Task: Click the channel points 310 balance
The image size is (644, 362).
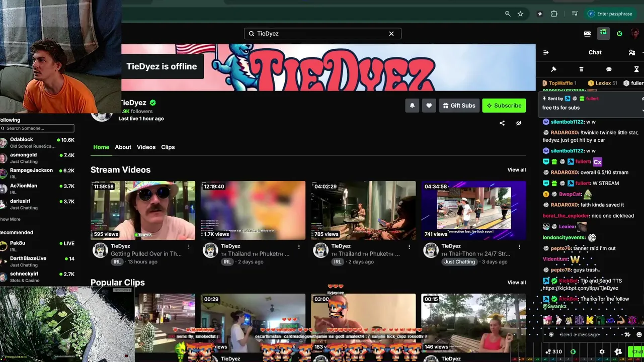Action: pyautogui.click(x=553, y=352)
